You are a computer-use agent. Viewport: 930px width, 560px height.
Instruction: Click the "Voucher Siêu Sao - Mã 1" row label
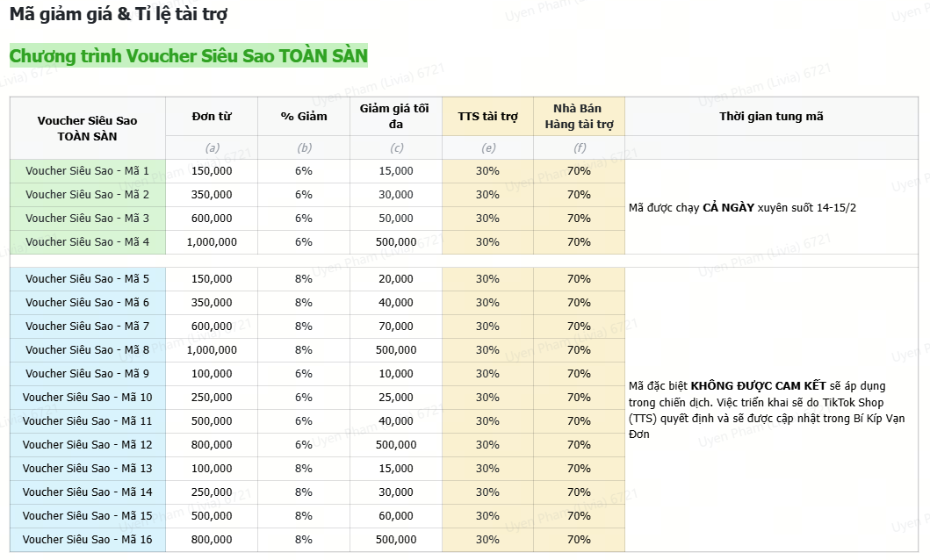pyautogui.click(x=88, y=171)
